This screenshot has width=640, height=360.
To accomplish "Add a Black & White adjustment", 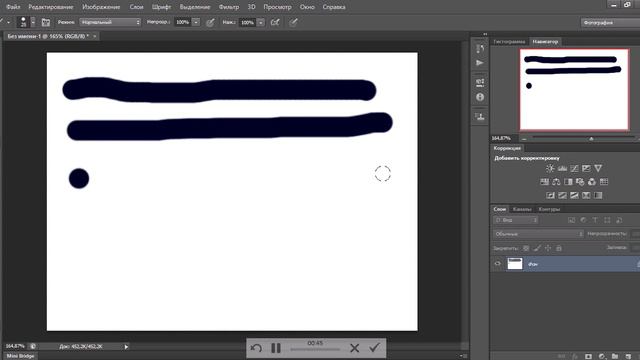I will point(568,182).
